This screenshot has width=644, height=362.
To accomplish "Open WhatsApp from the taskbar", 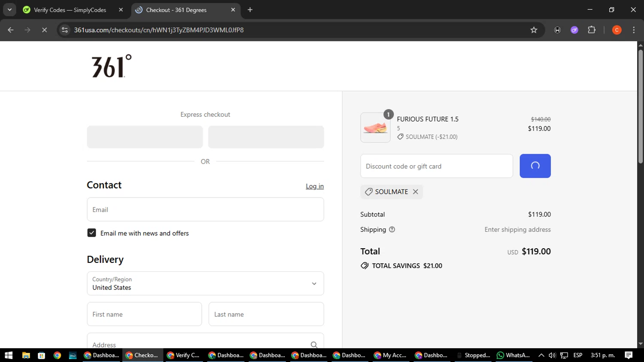I will pyautogui.click(x=513, y=355).
